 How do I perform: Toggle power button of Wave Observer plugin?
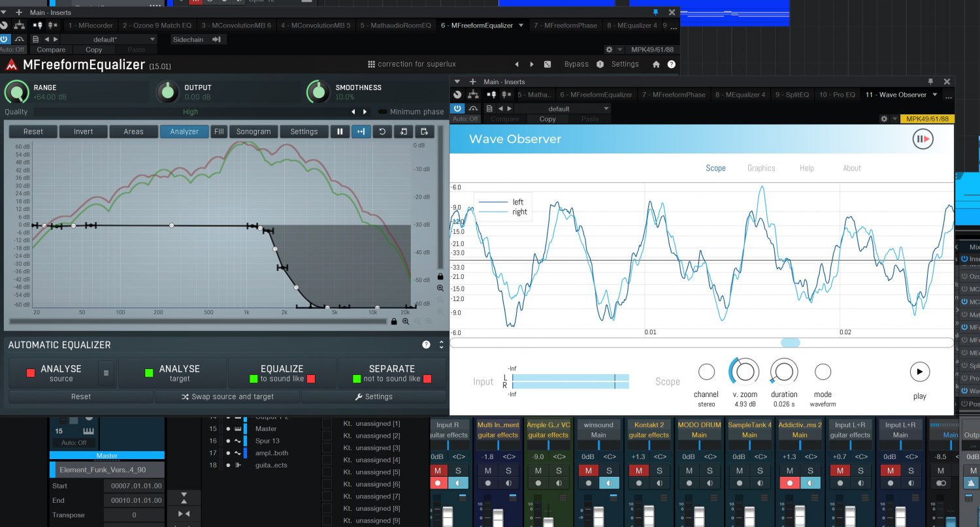click(x=457, y=108)
